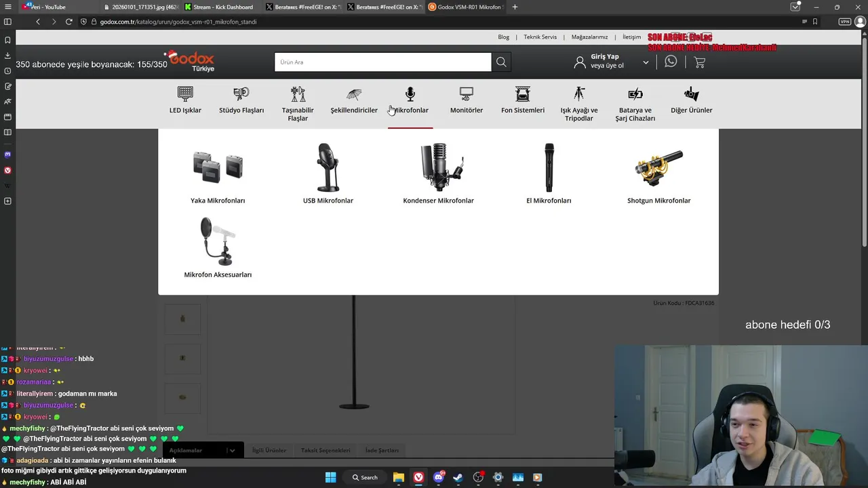Viewport: 868px width, 488px height.
Task: Open the Windows Start menu
Action: (330, 477)
